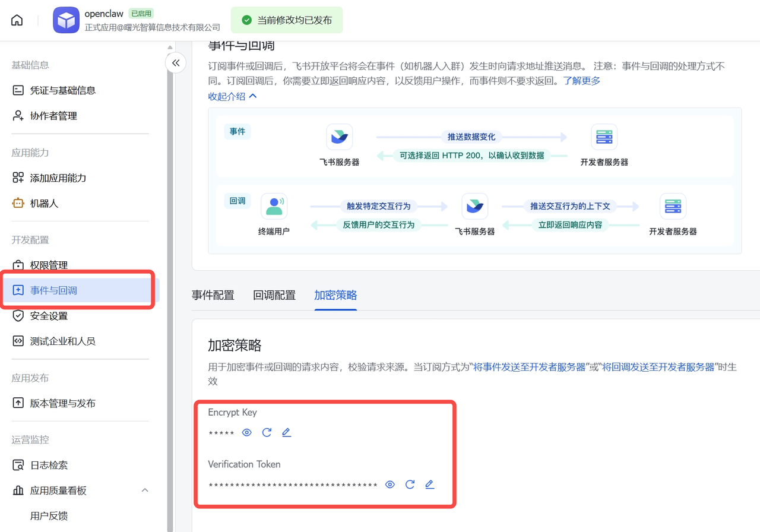Open 机器人 robot settings in sidebar
Image resolution: width=760 pixels, height=532 pixels.
point(44,203)
